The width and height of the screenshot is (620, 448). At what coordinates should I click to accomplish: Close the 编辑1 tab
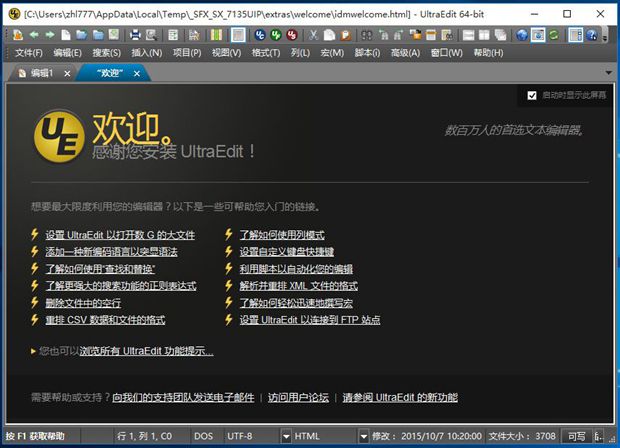coord(67,74)
